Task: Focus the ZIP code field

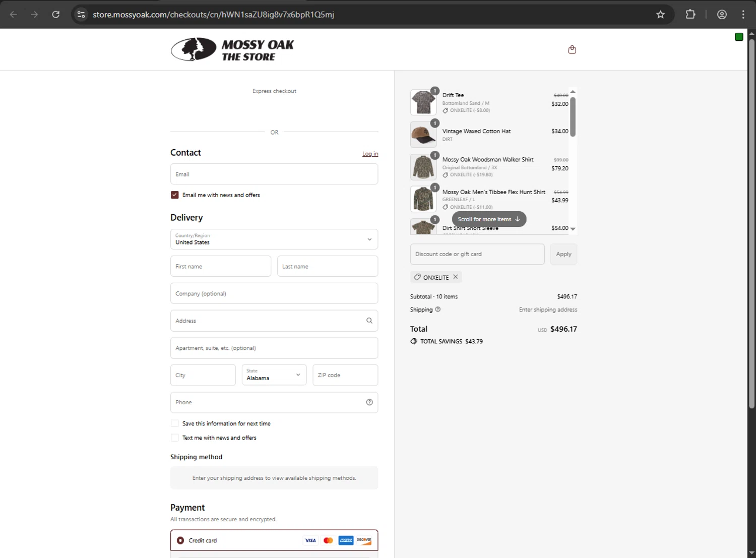Action: click(x=345, y=375)
